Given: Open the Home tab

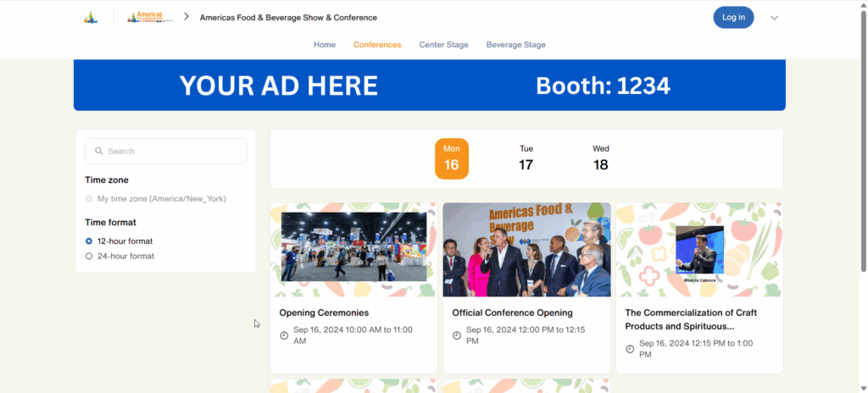Looking at the screenshot, I should coord(325,45).
